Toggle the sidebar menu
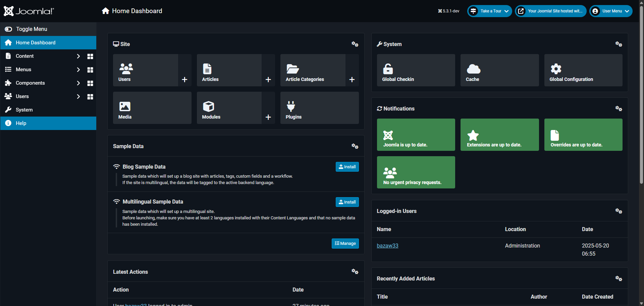 (x=26, y=29)
